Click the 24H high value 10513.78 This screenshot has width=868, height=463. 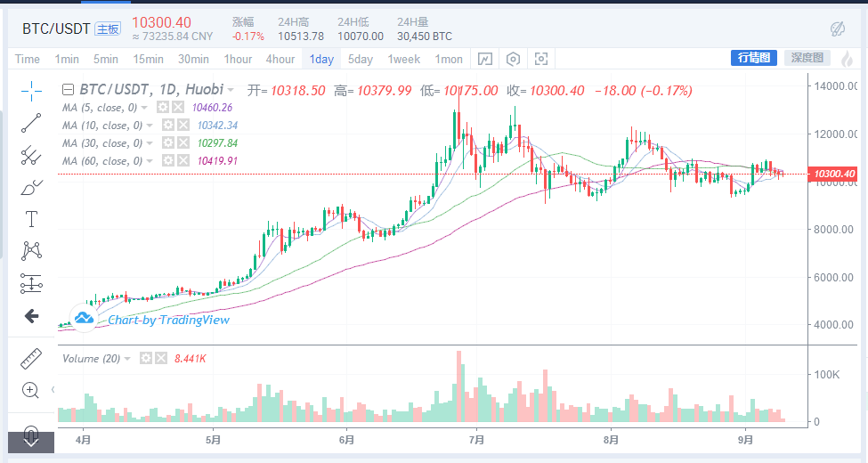tap(301, 37)
